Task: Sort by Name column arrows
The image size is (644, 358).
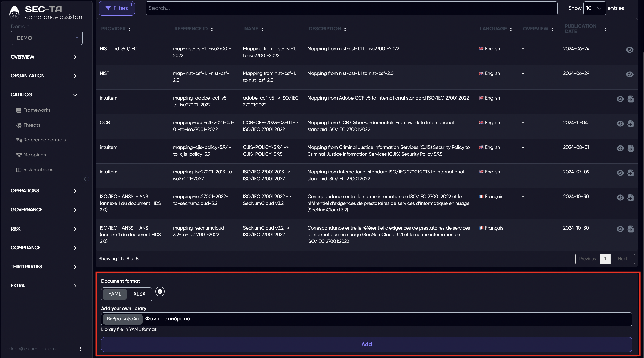Action: coord(262,29)
